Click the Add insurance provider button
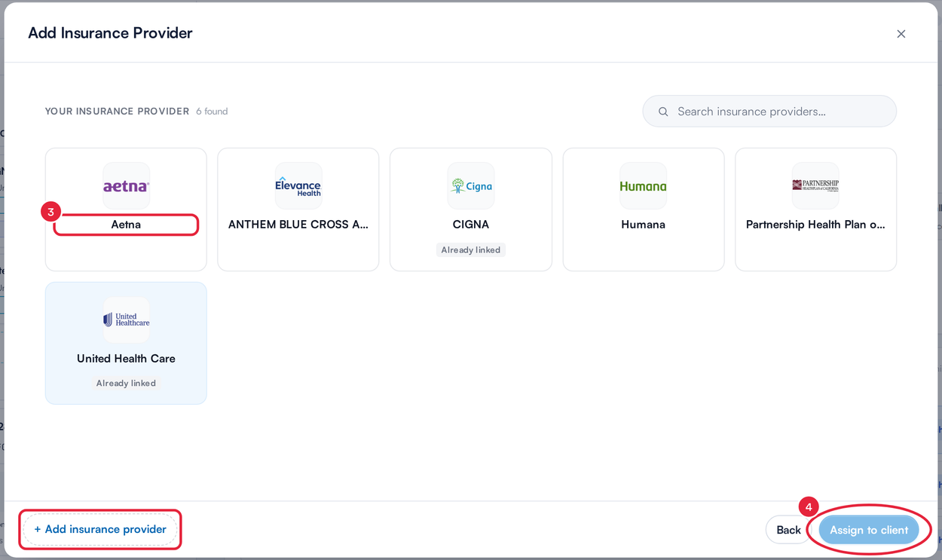 [x=100, y=529]
